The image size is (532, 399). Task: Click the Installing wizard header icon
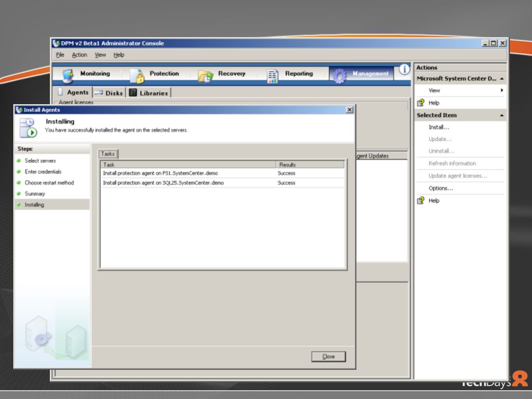(28, 128)
